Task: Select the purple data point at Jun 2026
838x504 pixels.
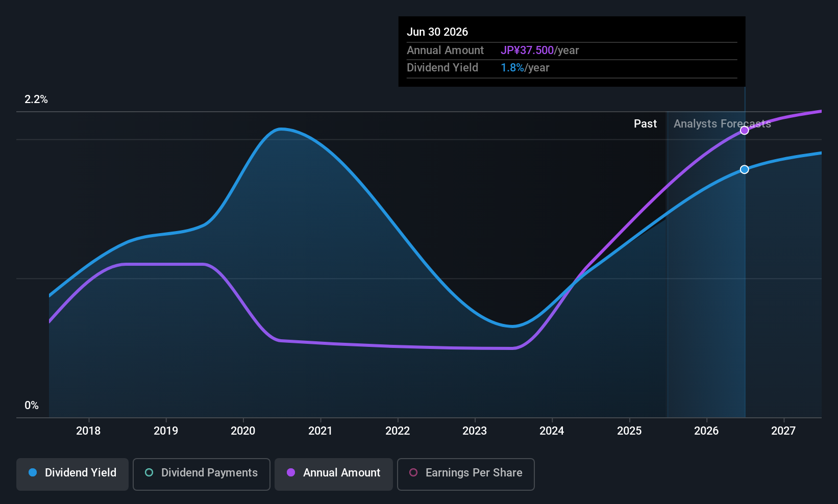Action: [x=745, y=131]
